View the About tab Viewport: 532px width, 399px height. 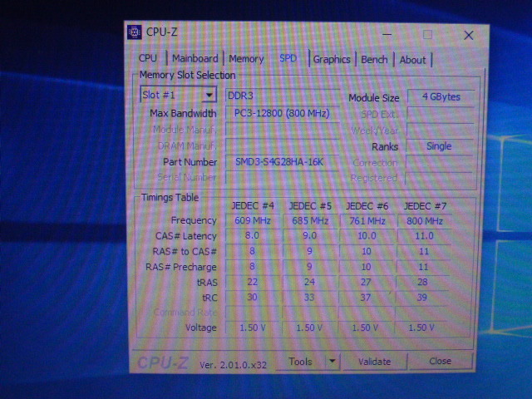point(412,60)
